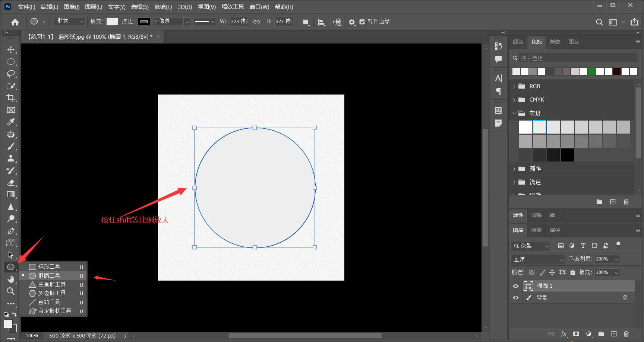Screen dimensions: 644x342
Task: Select the Clone Stamp tool
Action: click(11, 158)
